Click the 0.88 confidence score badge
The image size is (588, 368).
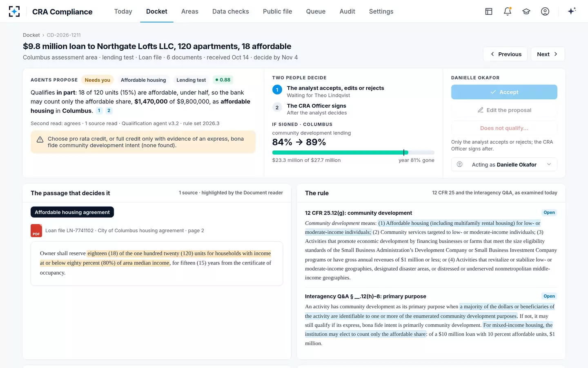(x=223, y=80)
